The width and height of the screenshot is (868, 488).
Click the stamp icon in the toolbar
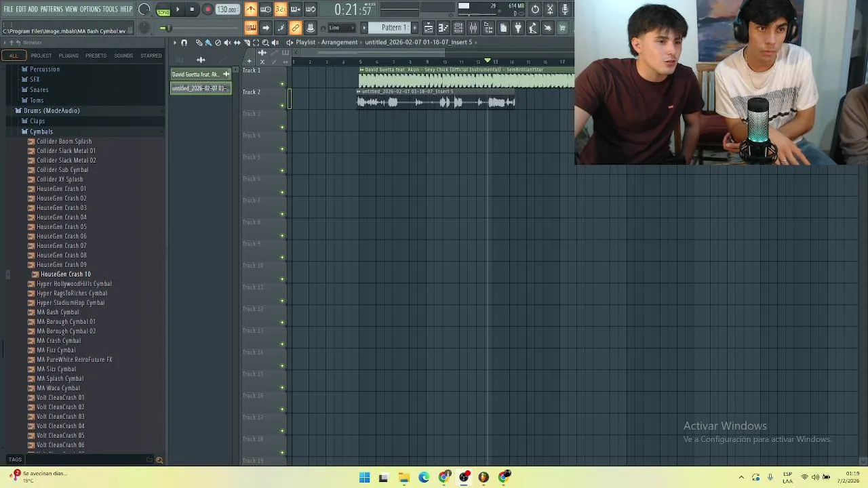click(311, 28)
